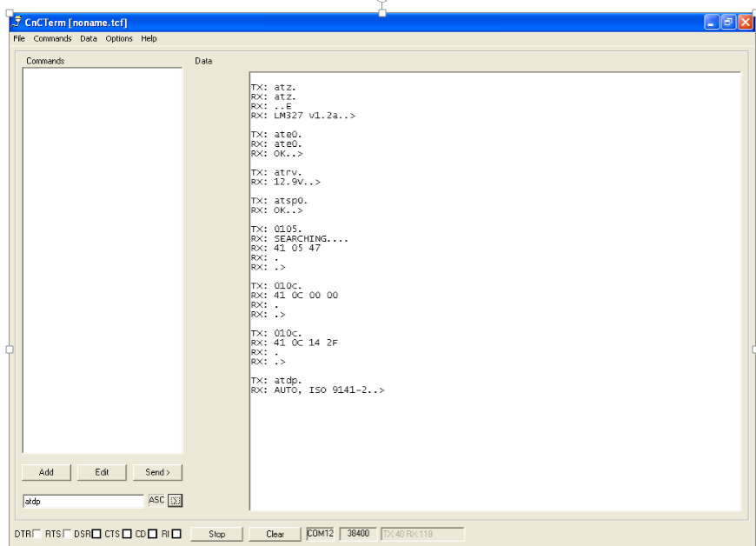Click the Stop button
The width and height of the screenshot is (756, 546).
[216, 534]
